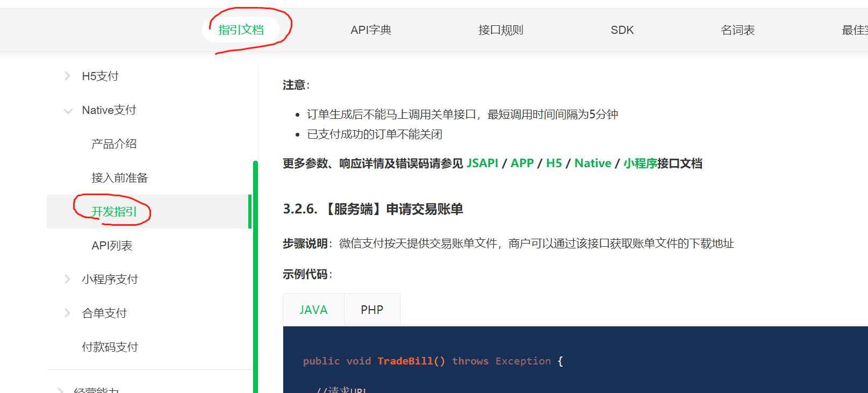Open the 指引文档 top navigation tab
This screenshot has height=393, width=868.
pos(241,30)
